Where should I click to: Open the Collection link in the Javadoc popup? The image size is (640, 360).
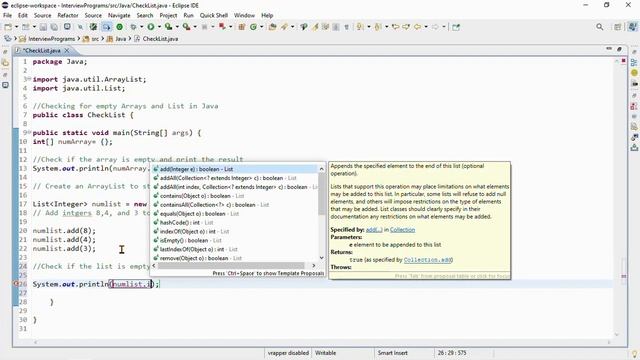point(402,230)
